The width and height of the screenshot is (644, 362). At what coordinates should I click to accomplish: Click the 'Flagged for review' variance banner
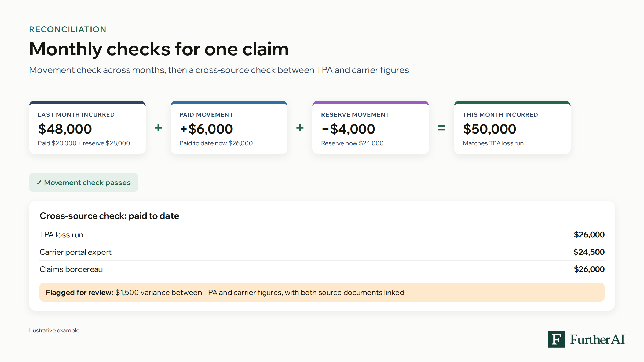click(x=322, y=292)
